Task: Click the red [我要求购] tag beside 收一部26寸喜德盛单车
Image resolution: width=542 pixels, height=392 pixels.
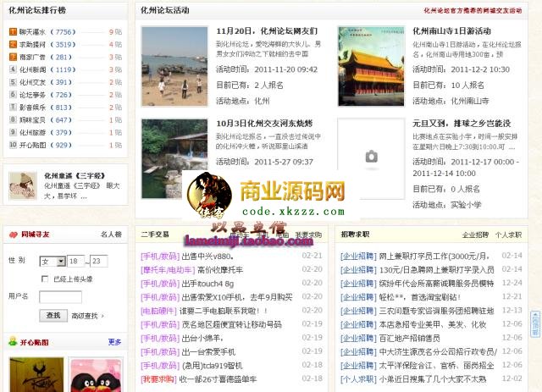Action: click(x=158, y=379)
